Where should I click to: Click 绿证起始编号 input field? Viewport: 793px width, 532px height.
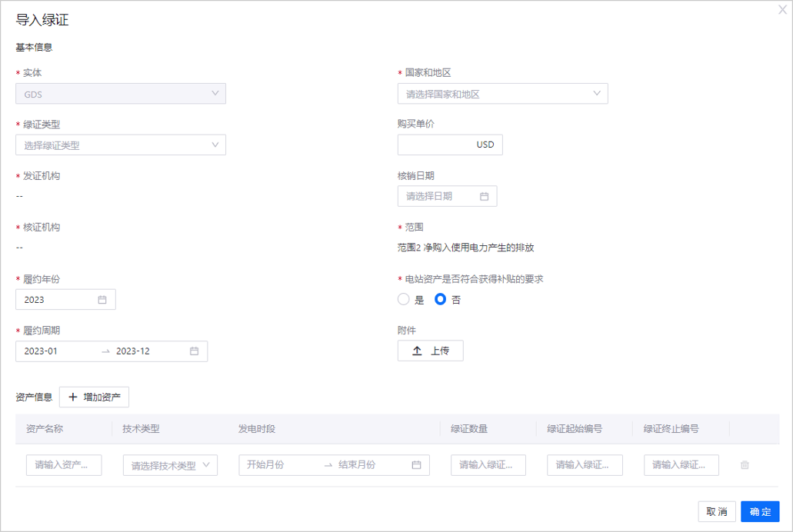(585, 465)
